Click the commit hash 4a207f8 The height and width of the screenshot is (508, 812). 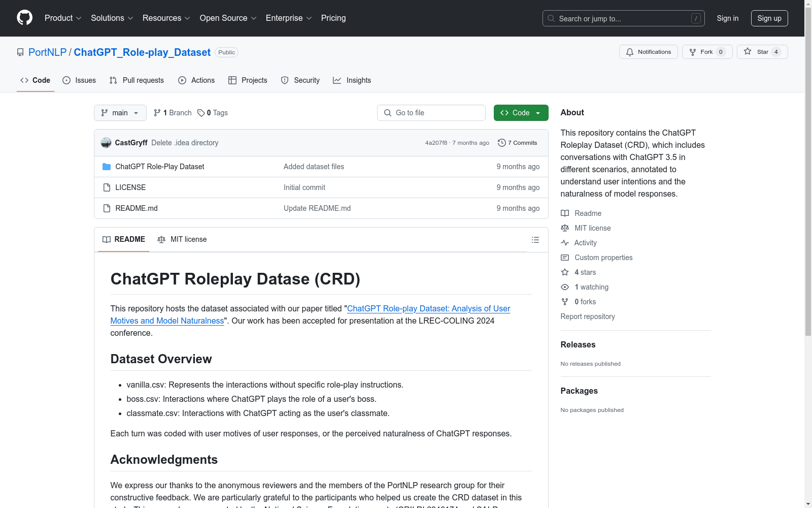[436, 143]
